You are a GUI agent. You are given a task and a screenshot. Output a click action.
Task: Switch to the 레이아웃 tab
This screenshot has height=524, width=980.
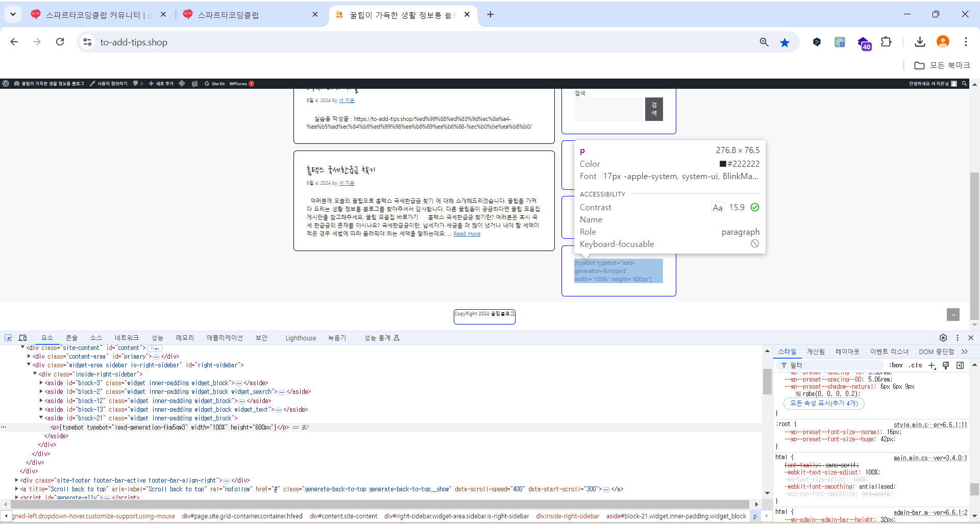847,352
